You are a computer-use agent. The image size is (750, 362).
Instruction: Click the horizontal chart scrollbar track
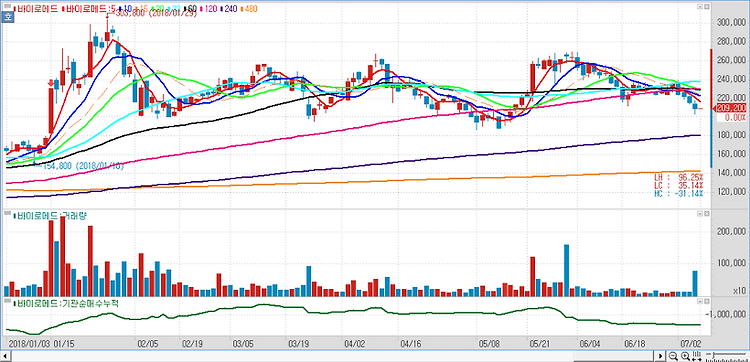pyautogui.click(x=332, y=356)
